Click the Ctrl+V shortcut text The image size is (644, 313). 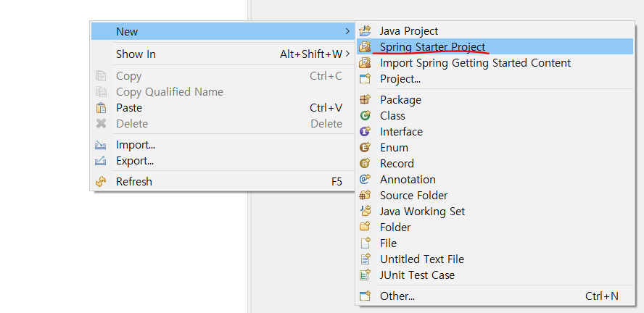coord(326,108)
